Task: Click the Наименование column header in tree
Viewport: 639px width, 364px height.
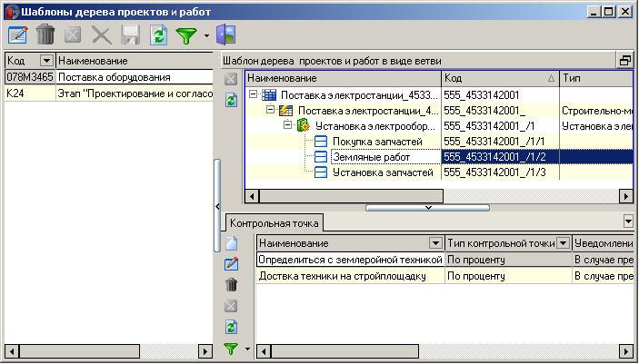Action: click(x=344, y=78)
